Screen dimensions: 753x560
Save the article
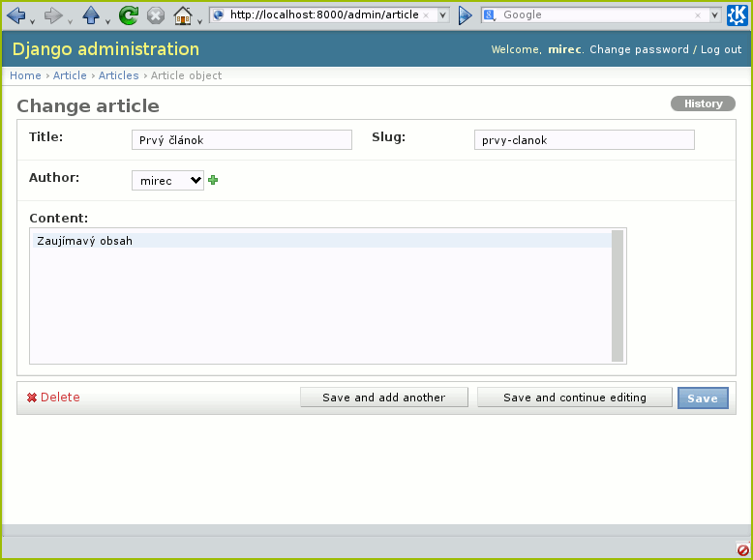click(703, 398)
